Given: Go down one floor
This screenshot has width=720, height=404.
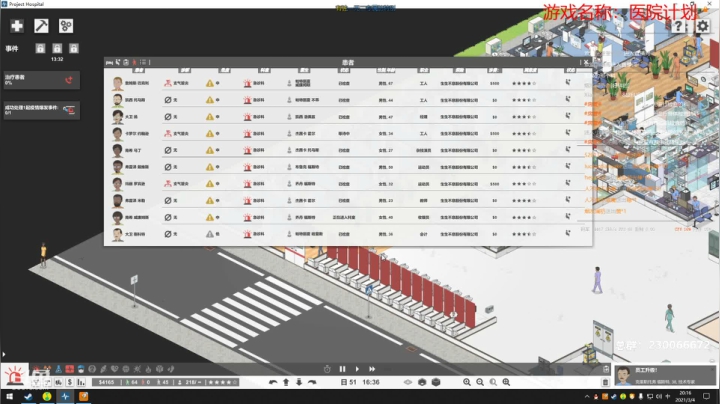Looking at the screenshot, I should [x=299, y=382].
